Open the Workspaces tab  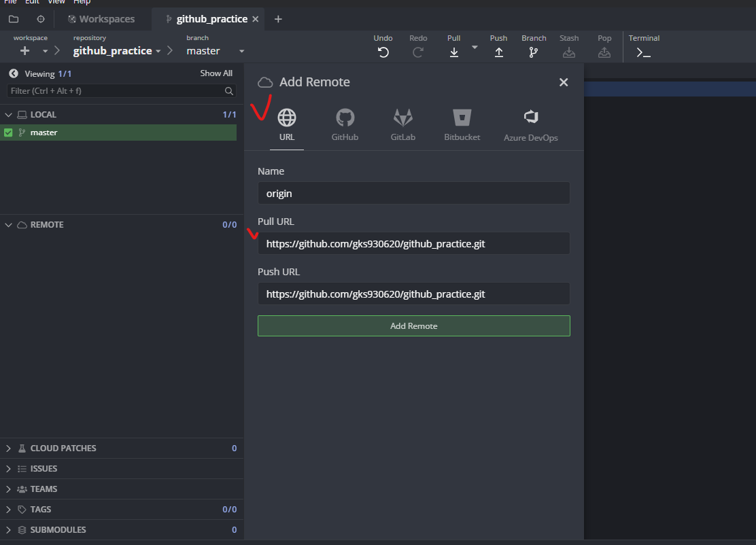point(101,19)
